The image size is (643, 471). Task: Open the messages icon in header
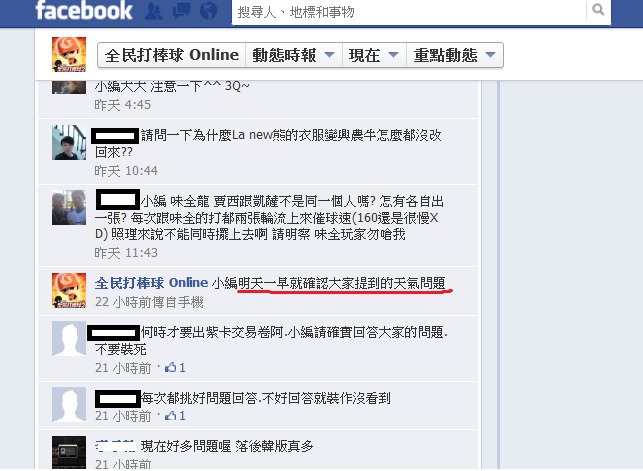(181, 11)
